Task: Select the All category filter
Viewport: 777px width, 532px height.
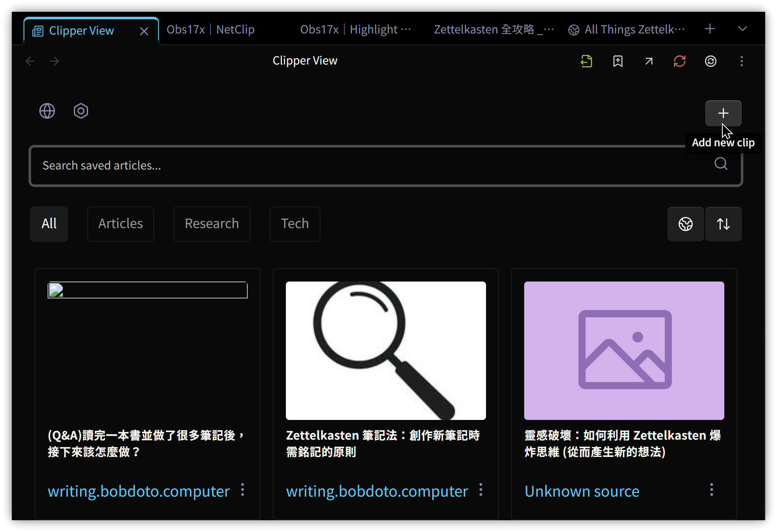Action: 49,224
